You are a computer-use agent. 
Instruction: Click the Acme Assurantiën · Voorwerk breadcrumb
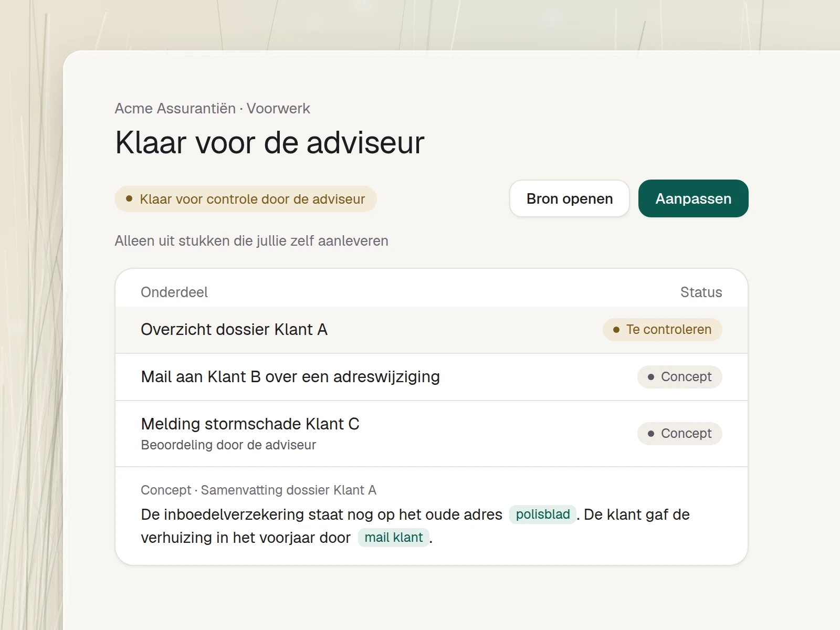(213, 109)
